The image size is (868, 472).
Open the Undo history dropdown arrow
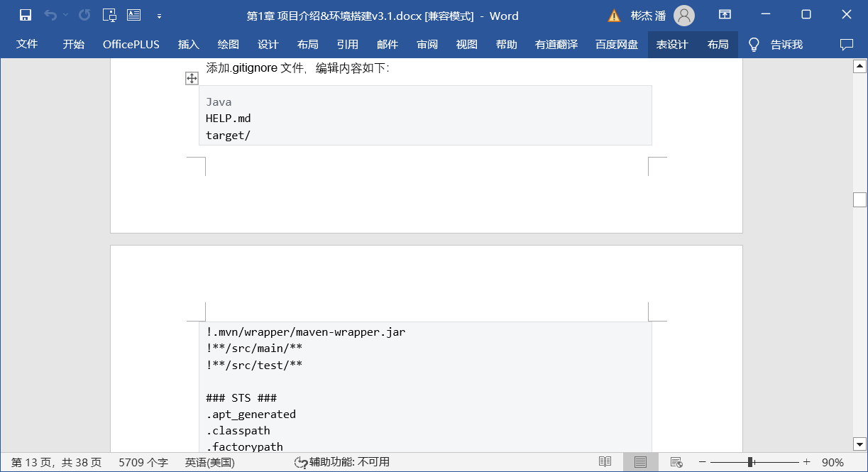[x=66, y=15]
